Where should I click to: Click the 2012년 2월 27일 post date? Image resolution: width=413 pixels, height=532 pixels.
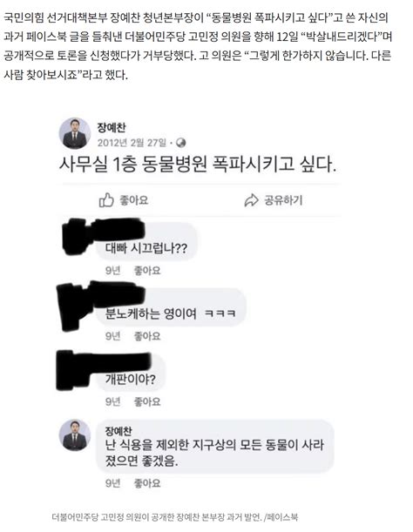(132, 143)
